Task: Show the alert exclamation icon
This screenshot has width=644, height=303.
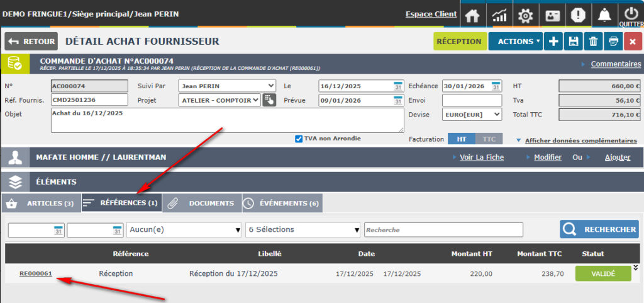Action: 577,14
